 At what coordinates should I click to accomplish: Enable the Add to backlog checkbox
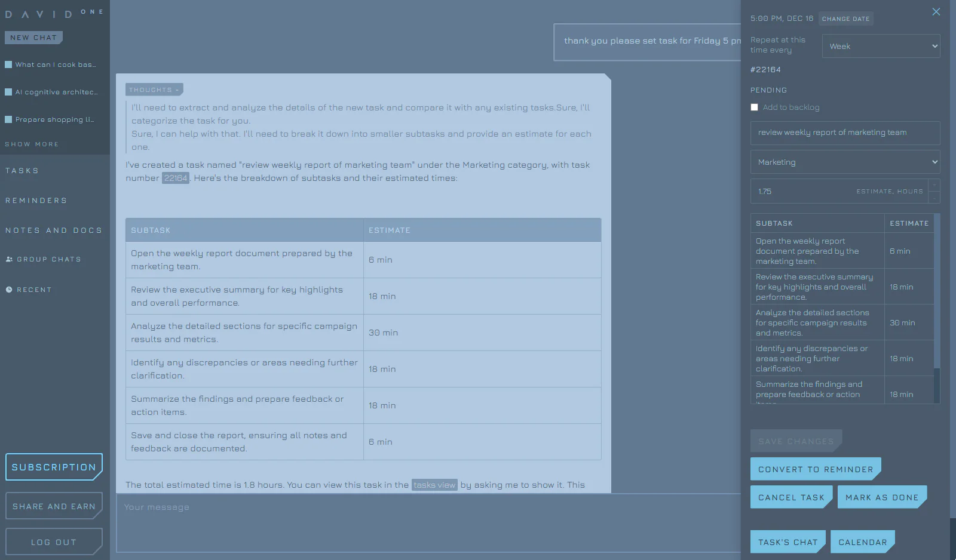[x=754, y=107]
